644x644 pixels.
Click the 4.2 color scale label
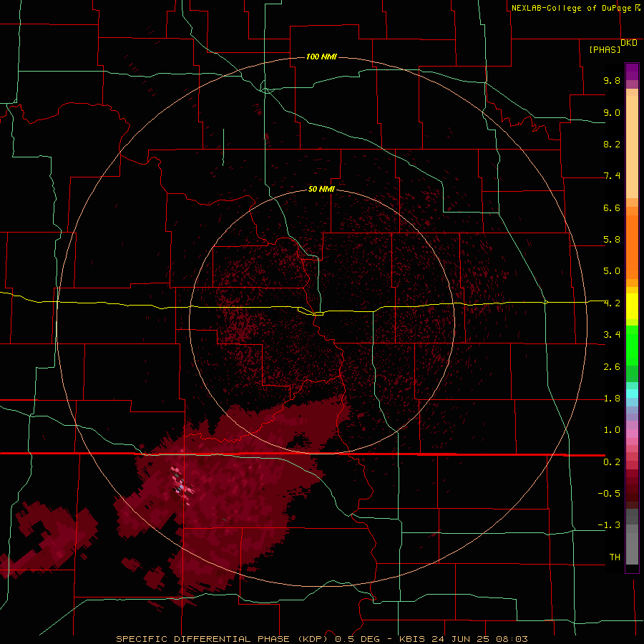pos(612,303)
